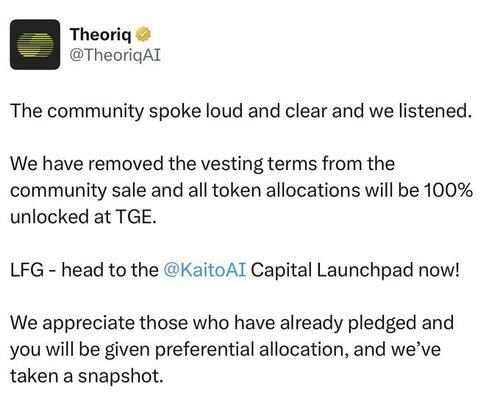Open the Theoriq display name
Image resolution: width=500 pixels, height=407 pixels.
coord(100,34)
